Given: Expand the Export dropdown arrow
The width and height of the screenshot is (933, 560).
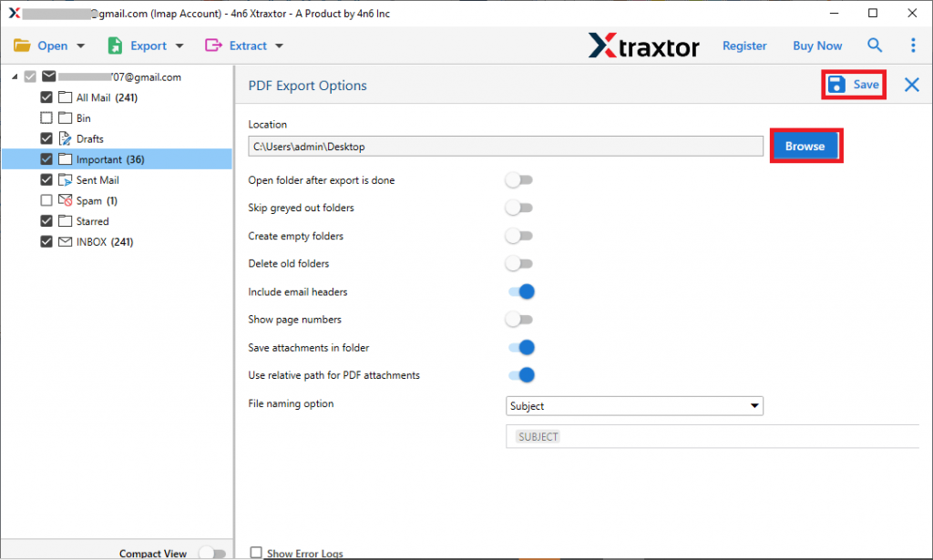Looking at the screenshot, I should (179, 45).
